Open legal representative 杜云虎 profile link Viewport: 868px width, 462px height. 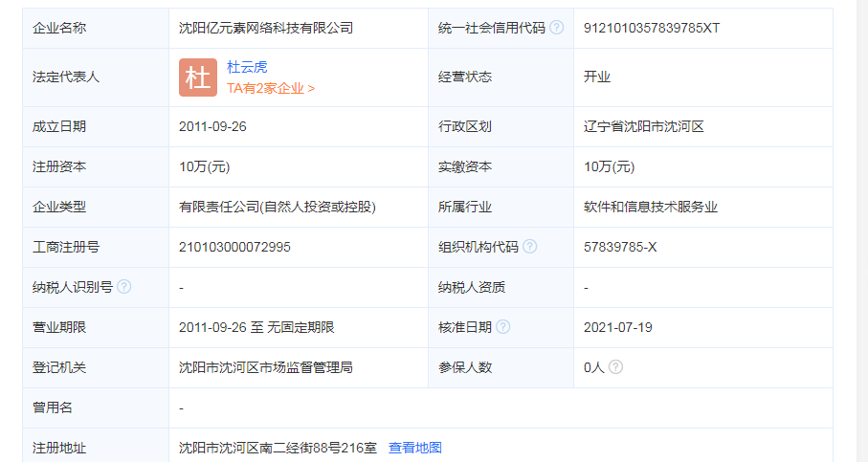click(x=247, y=67)
